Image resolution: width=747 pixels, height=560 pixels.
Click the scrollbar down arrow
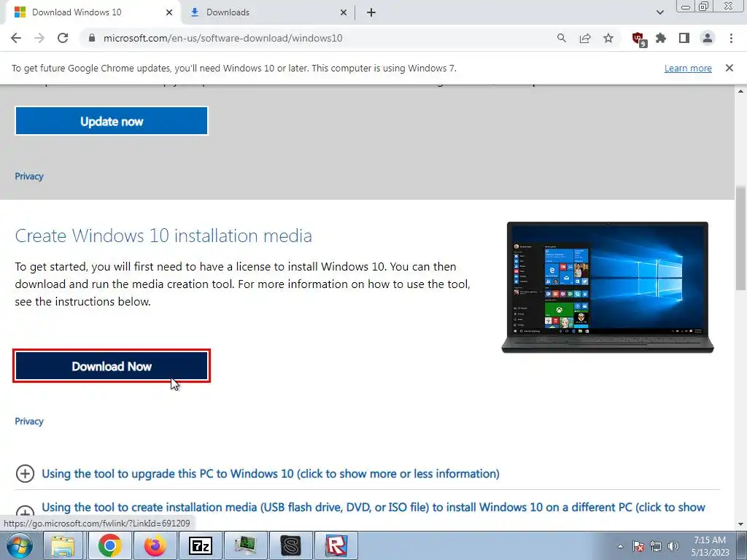point(741,524)
